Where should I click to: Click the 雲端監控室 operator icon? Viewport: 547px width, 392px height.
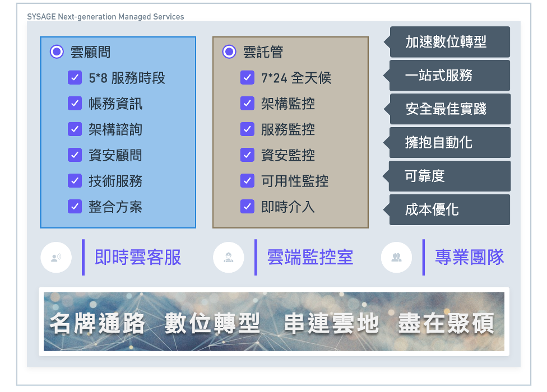[x=229, y=258]
